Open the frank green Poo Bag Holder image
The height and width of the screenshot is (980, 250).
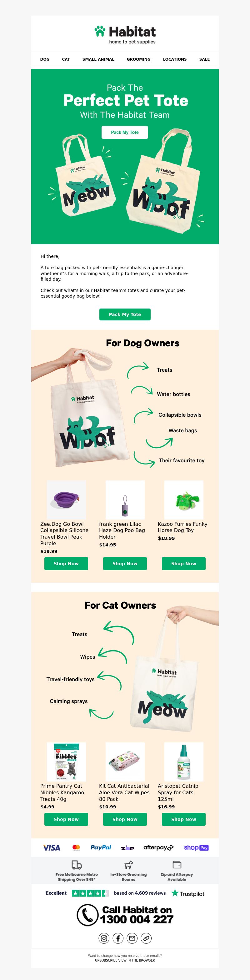point(125,500)
